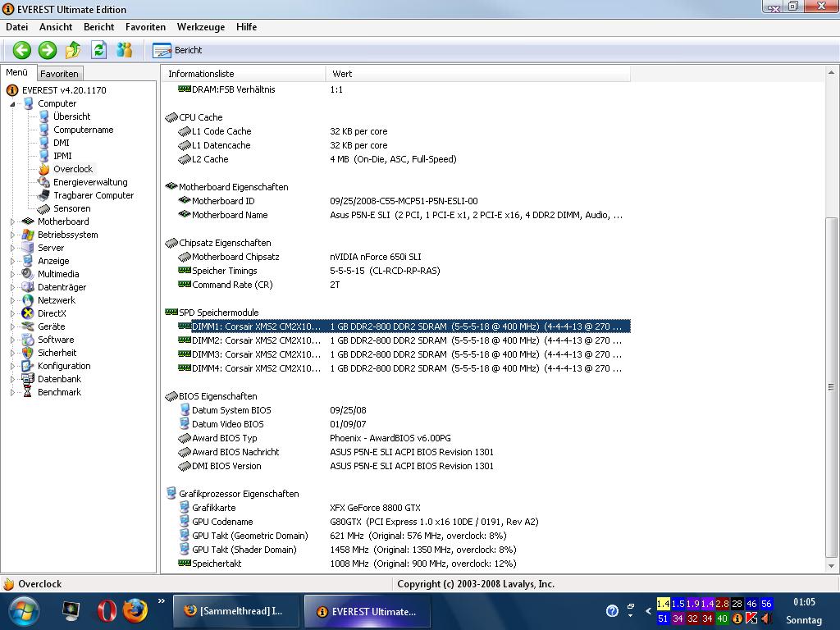Click the EVEREST v4.20.1170 root node
840x630 pixels.
(x=64, y=90)
